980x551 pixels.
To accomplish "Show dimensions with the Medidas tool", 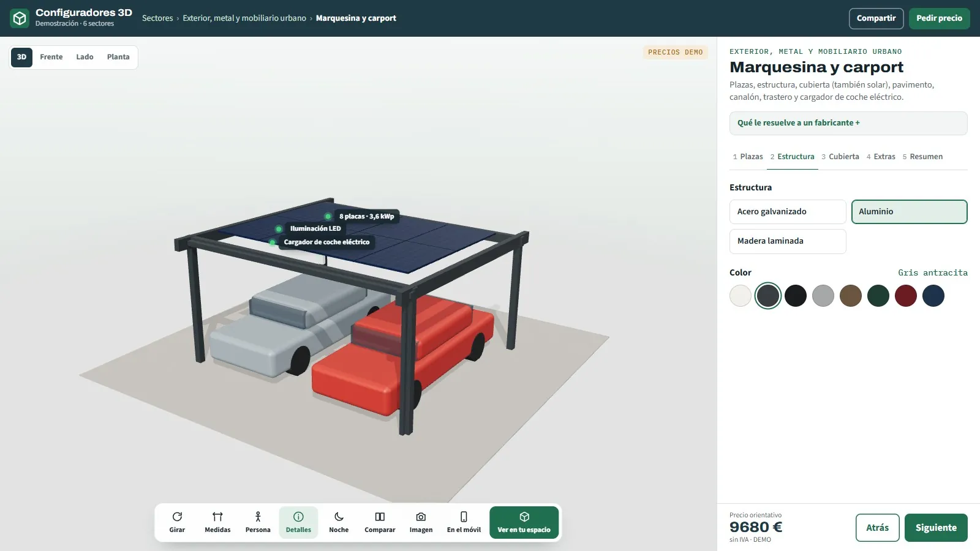I will tap(217, 522).
